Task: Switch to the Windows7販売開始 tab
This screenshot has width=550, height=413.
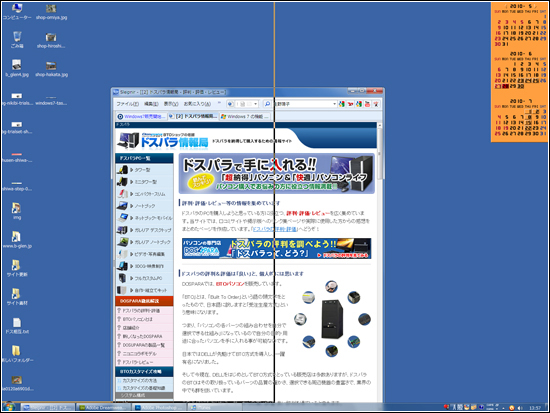Action: pos(141,116)
